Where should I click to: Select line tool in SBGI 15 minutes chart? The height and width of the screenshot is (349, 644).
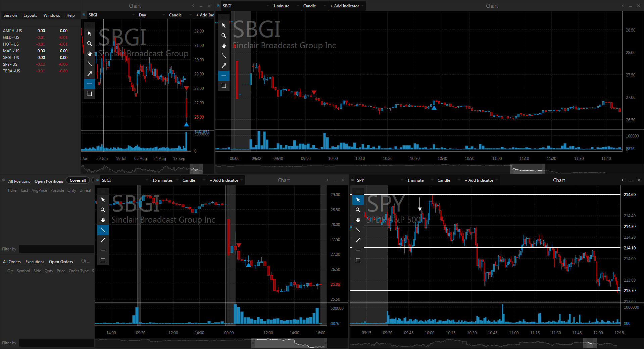pyautogui.click(x=103, y=230)
